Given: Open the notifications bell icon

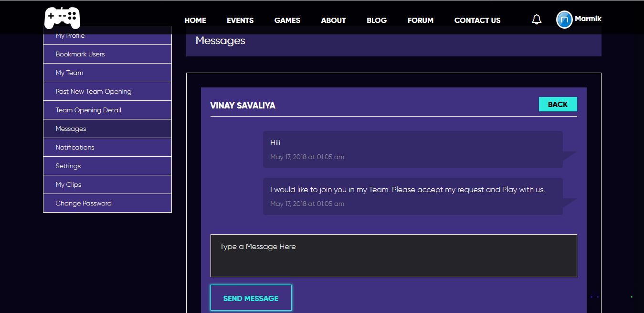Looking at the screenshot, I should click(x=537, y=20).
